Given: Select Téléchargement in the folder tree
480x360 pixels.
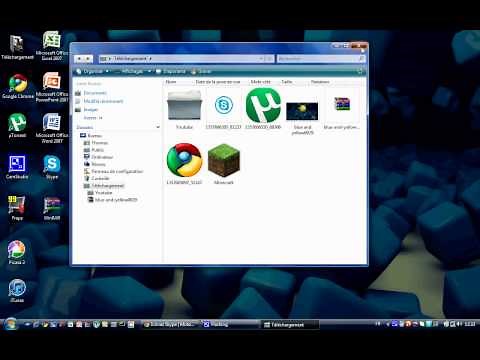Looking at the screenshot, I should coord(104,186).
